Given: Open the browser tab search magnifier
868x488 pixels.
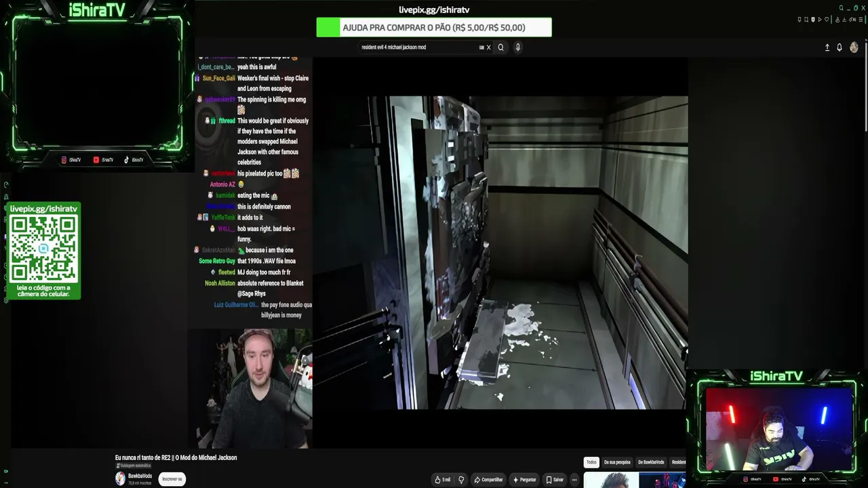Looking at the screenshot, I should click(x=841, y=8).
